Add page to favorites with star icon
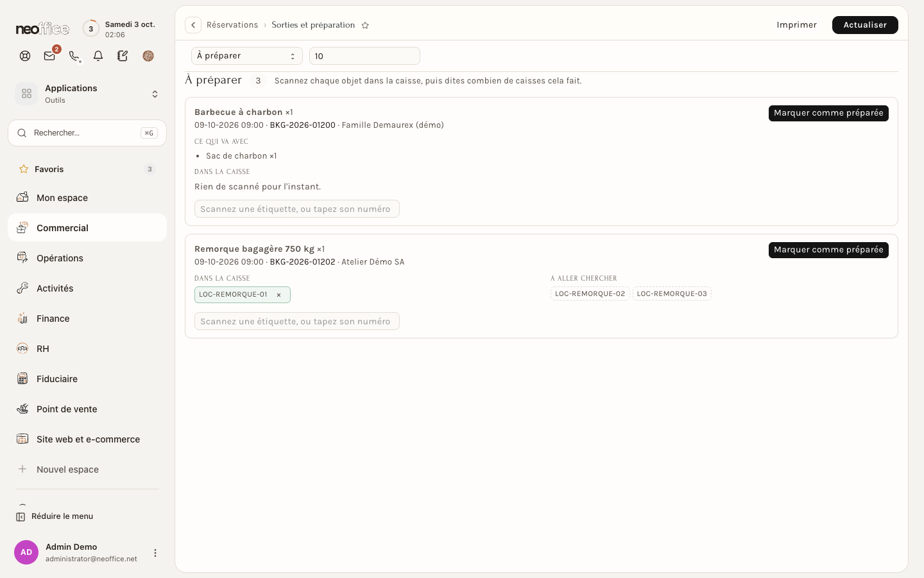The width and height of the screenshot is (924, 578). click(365, 25)
